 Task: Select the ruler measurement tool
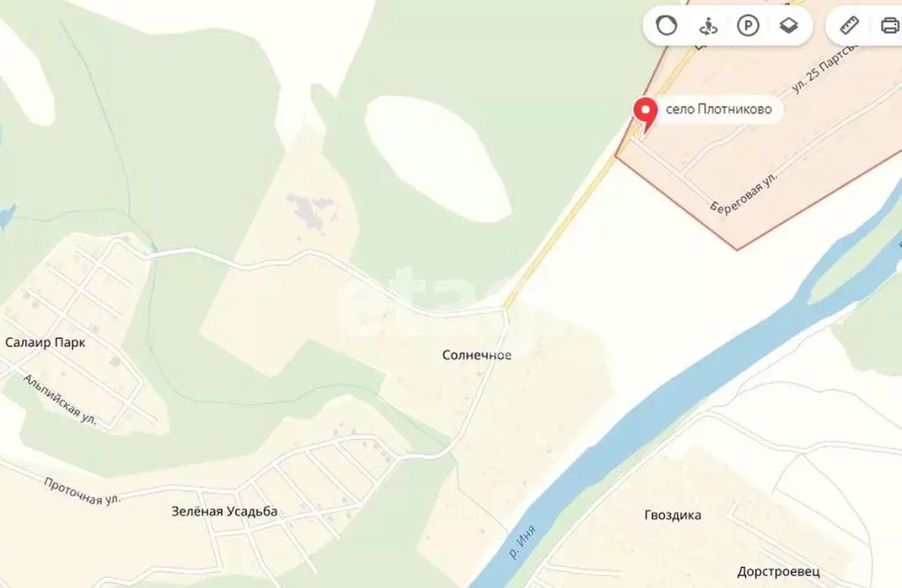point(849,26)
